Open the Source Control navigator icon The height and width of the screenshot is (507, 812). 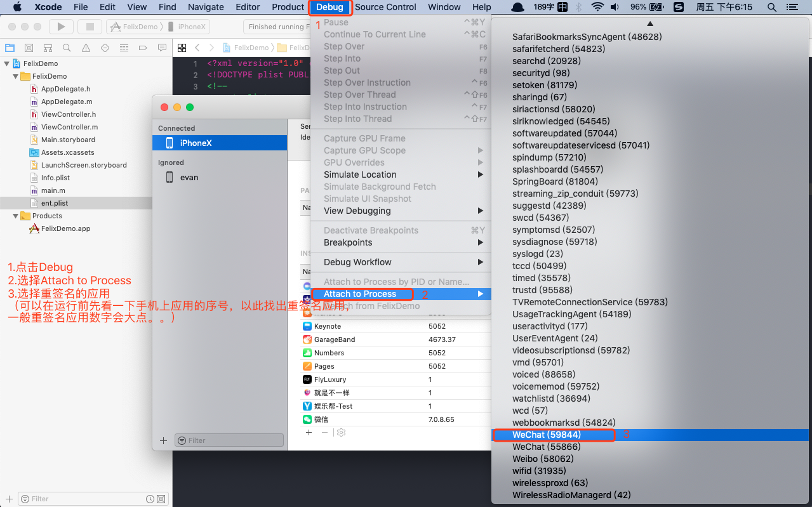coord(29,48)
